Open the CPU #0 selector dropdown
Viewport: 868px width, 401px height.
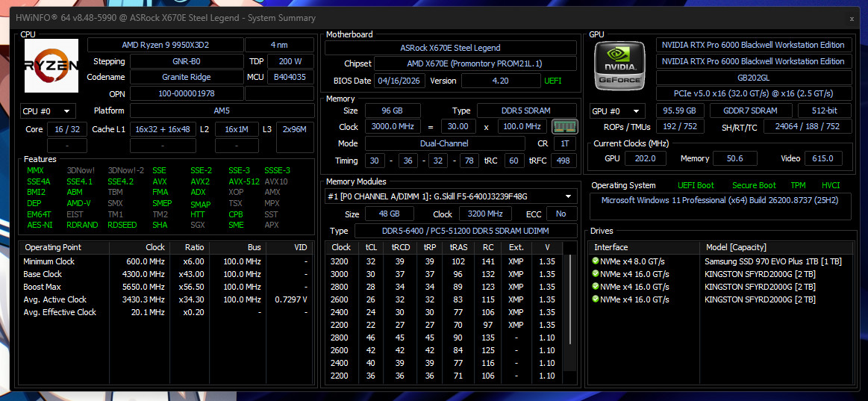click(49, 111)
